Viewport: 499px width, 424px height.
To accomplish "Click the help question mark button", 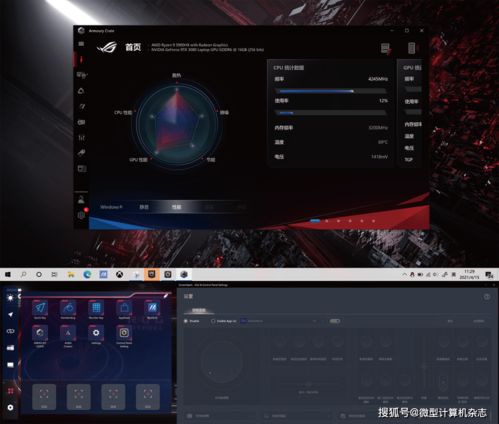I will (x=487, y=297).
